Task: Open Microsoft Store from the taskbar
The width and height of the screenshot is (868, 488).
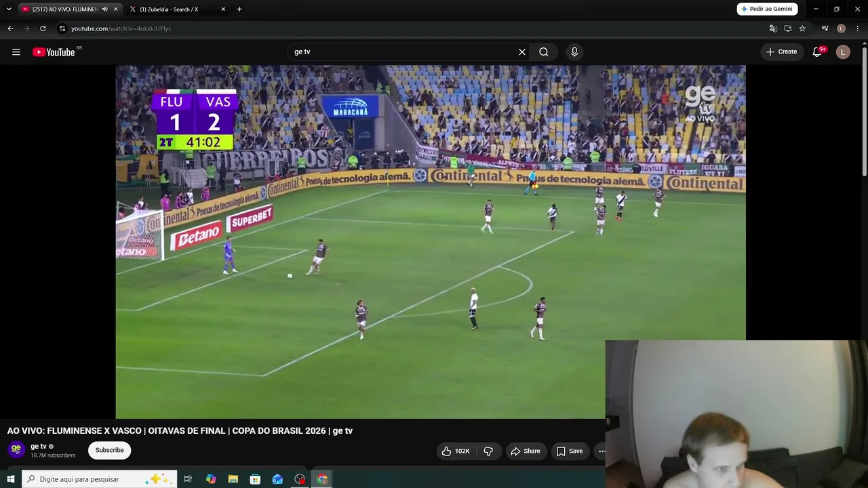Action: pos(255,479)
